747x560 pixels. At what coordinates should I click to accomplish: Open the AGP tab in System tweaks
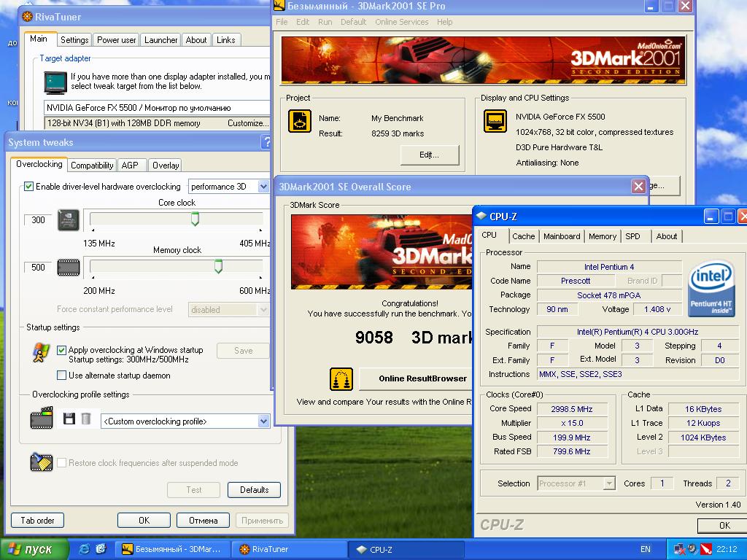[x=130, y=166]
